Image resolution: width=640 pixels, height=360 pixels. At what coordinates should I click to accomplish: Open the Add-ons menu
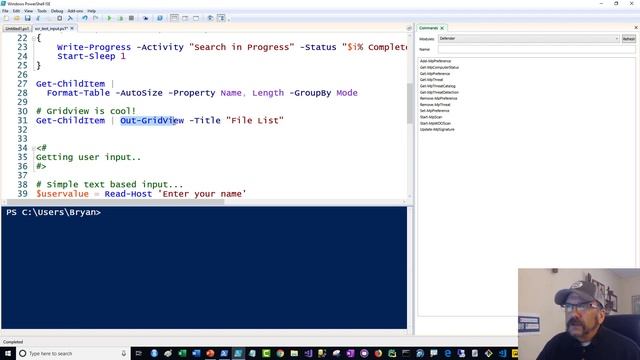pos(75,11)
